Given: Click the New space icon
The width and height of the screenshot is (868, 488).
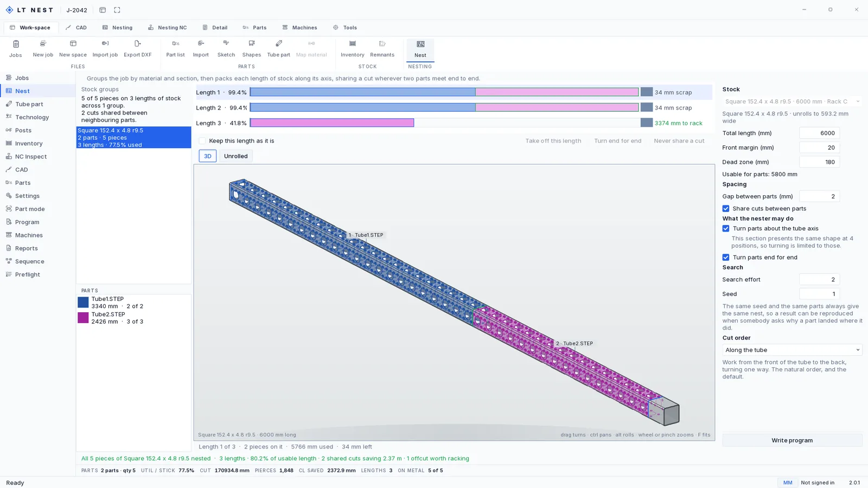Looking at the screenshot, I should (x=73, y=48).
